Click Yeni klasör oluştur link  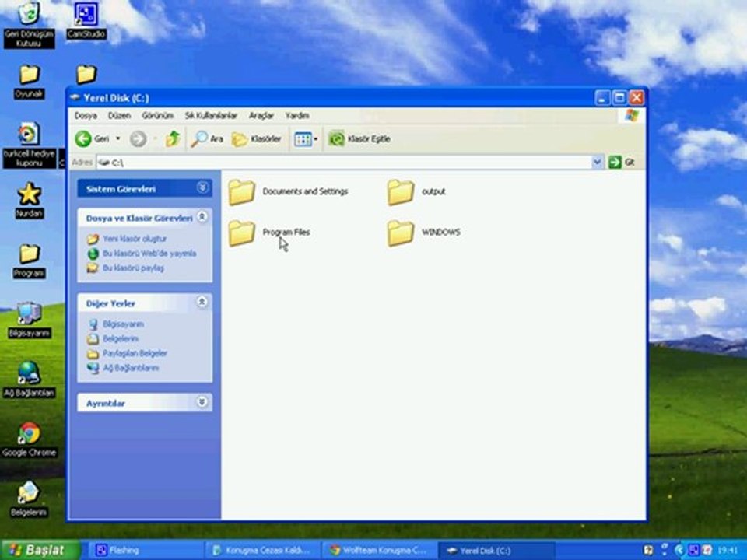tap(135, 239)
